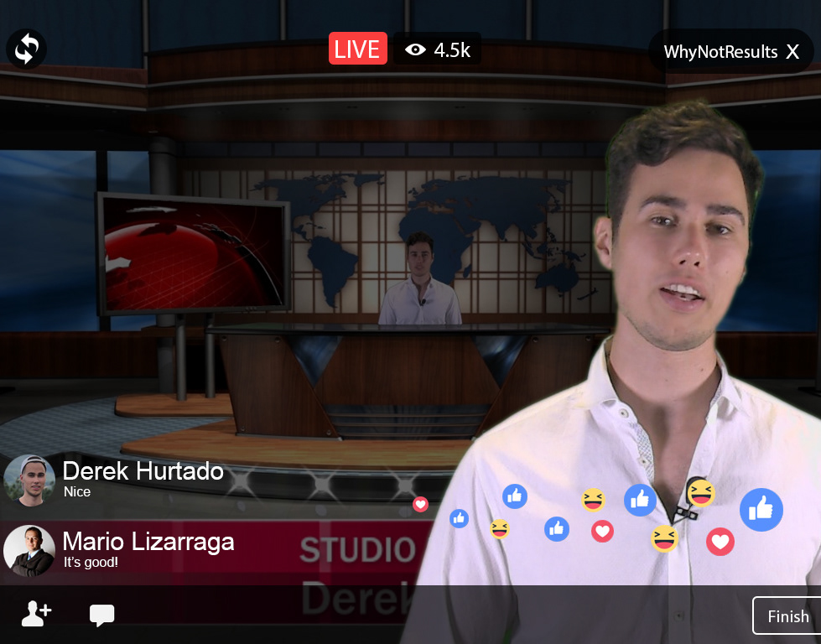The image size is (821, 644).
Task: Click the eye viewers icon
Action: [415, 49]
